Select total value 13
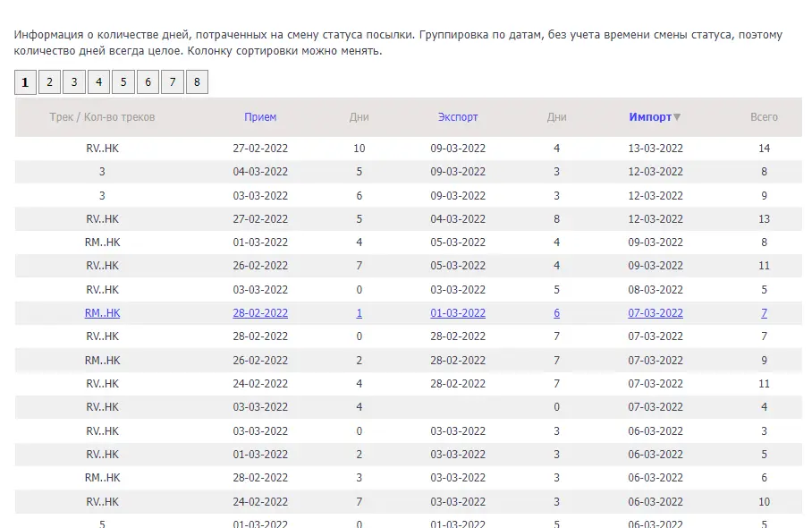This screenshot has width=812, height=528. (x=765, y=219)
